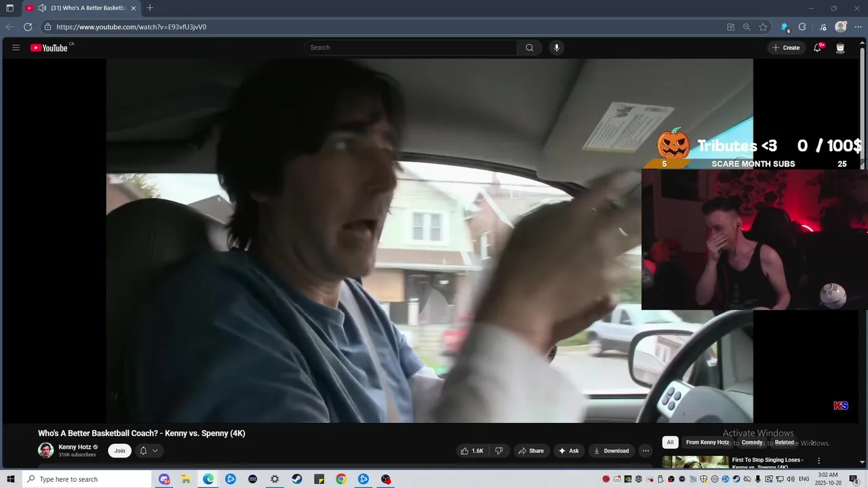This screenshot has height=488, width=868.
Task: Open YouTube notifications bell with 9+ badge
Action: tap(818, 47)
